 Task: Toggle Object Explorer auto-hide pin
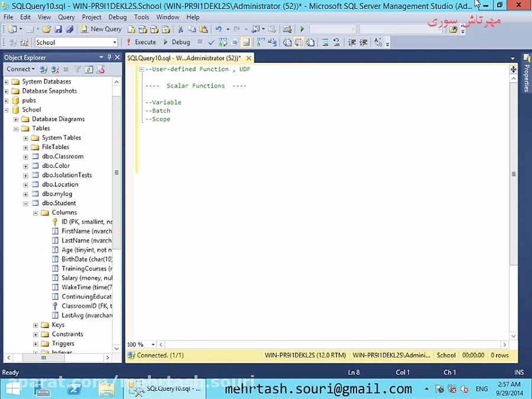(109, 57)
